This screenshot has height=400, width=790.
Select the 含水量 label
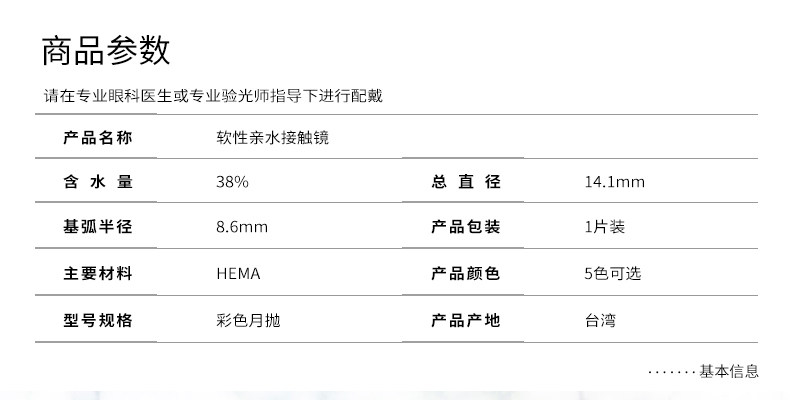97,182
